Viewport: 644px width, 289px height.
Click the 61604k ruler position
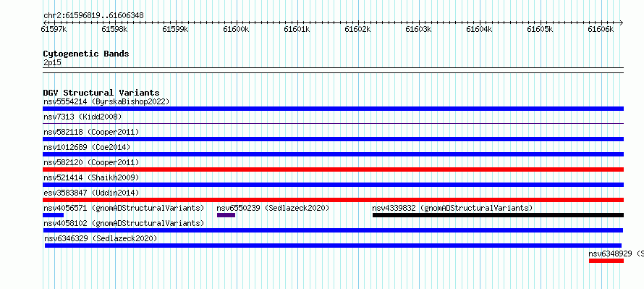[479, 29]
